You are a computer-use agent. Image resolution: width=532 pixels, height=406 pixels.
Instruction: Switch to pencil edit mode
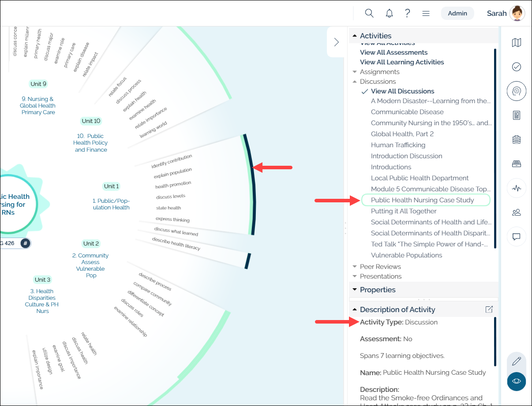pos(517,361)
